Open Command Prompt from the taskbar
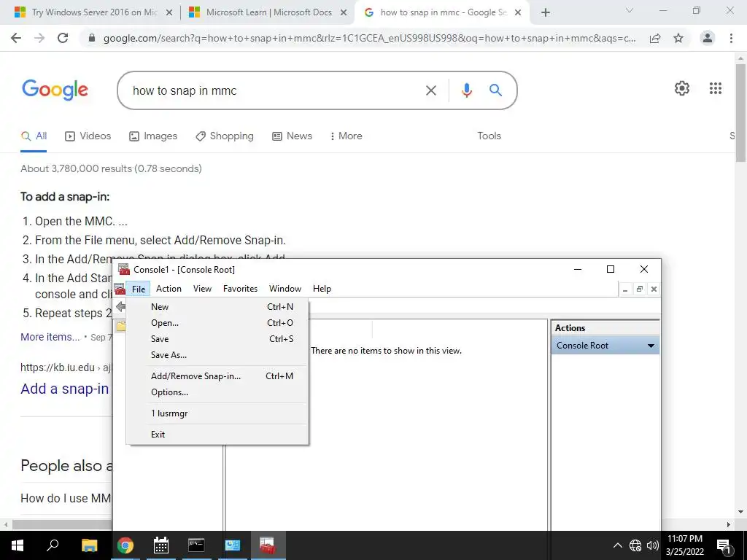This screenshot has width=747, height=560. coord(196,545)
